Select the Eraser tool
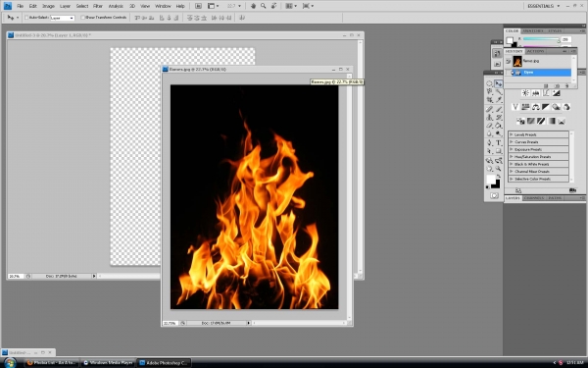The image size is (588, 368). coord(489,126)
